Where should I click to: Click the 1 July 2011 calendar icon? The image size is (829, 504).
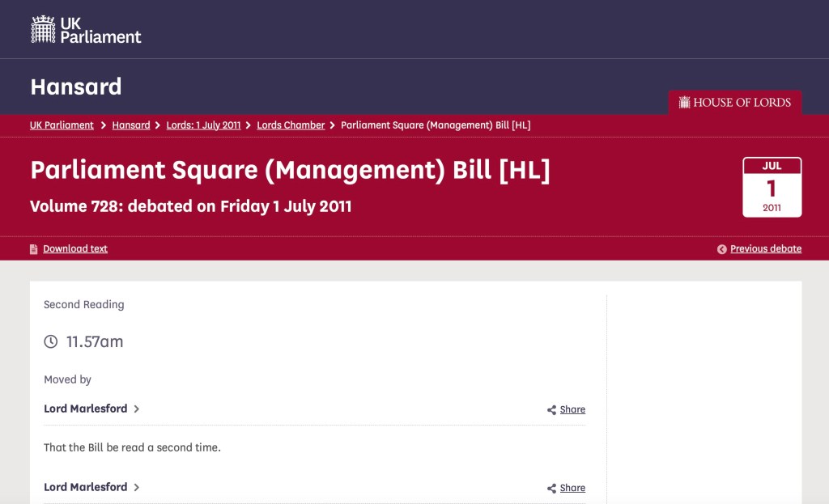[772, 187]
